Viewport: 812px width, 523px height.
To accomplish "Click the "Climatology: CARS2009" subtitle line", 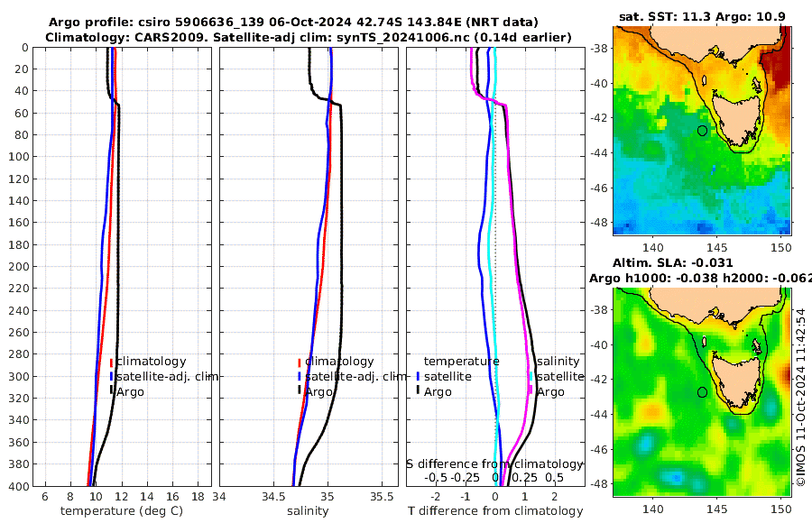I will (x=309, y=37).
